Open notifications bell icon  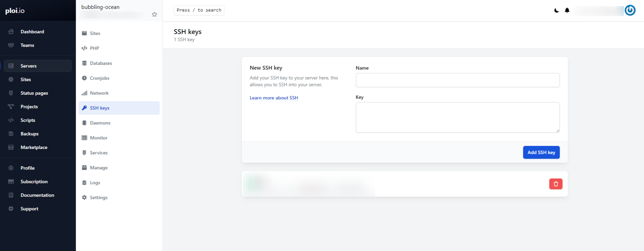(x=567, y=11)
